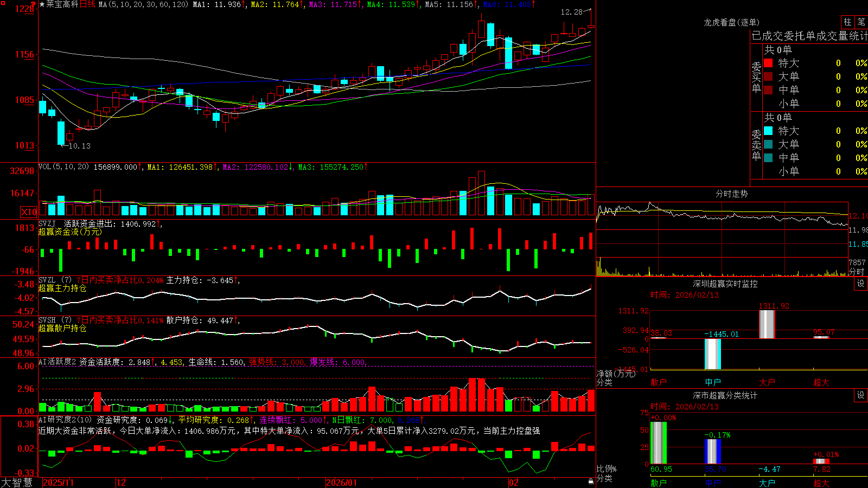This screenshot has height=488, width=868.
Task: Click the 爆发线: 6.000 label
Action: tap(338, 362)
